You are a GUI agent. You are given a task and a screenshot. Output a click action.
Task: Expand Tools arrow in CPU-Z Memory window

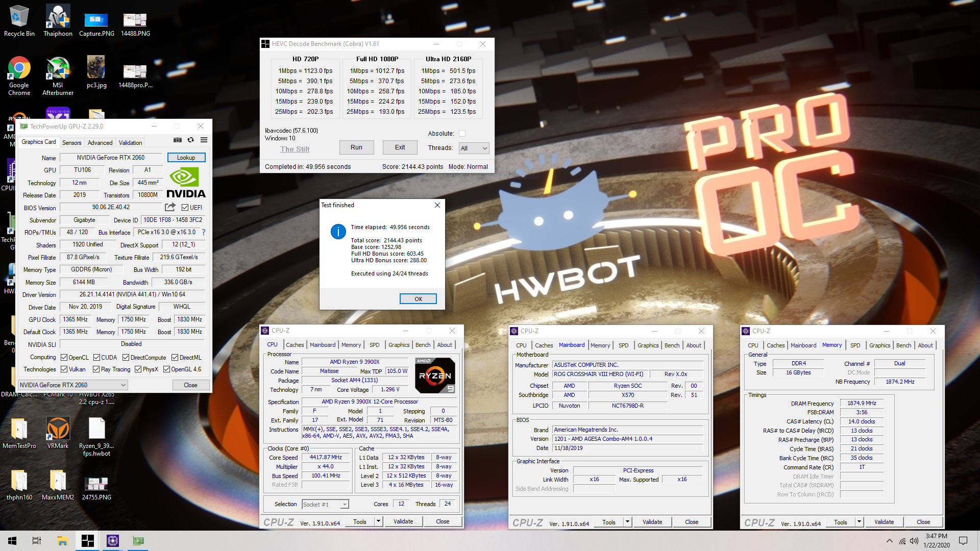pos(859,522)
